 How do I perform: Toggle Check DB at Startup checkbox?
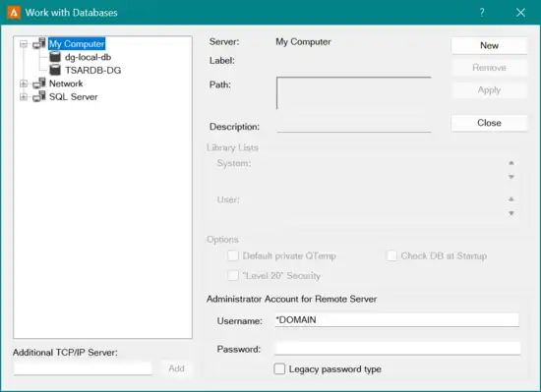pos(391,256)
